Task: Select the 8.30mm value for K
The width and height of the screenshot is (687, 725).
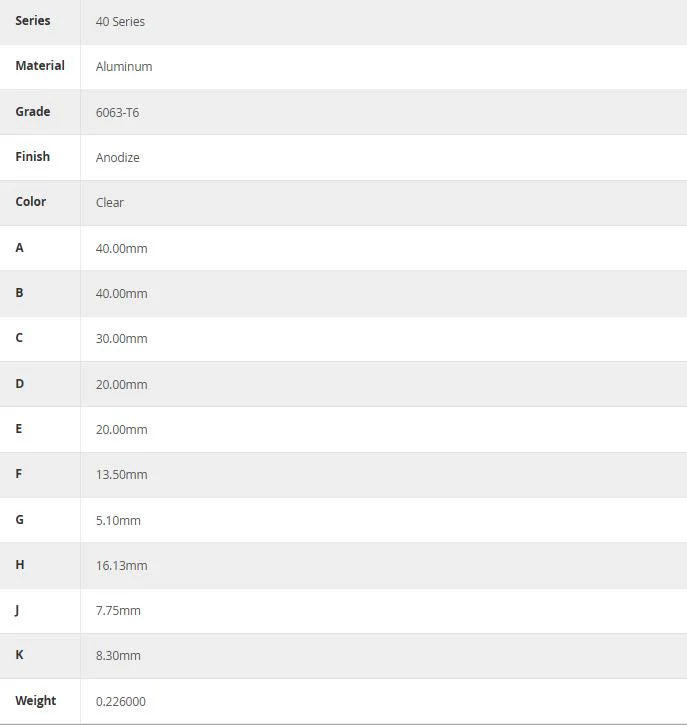Action: coord(118,656)
